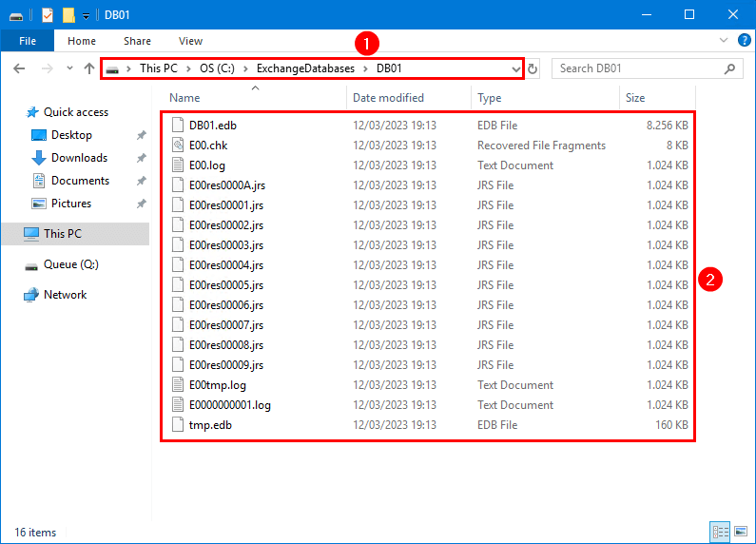Open Pictures in the navigation pane
756x544 pixels.
[71, 204]
